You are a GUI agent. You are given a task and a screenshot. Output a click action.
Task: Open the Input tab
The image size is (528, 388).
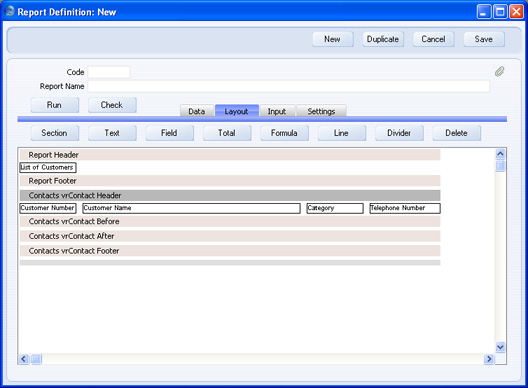coord(277,111)
